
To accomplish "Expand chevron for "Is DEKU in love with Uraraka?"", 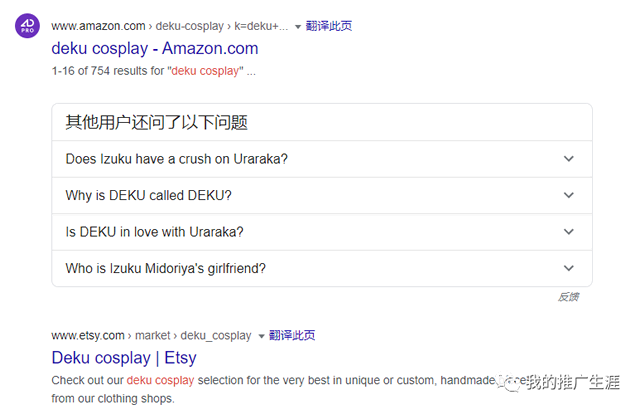I will tap(569, 232).
